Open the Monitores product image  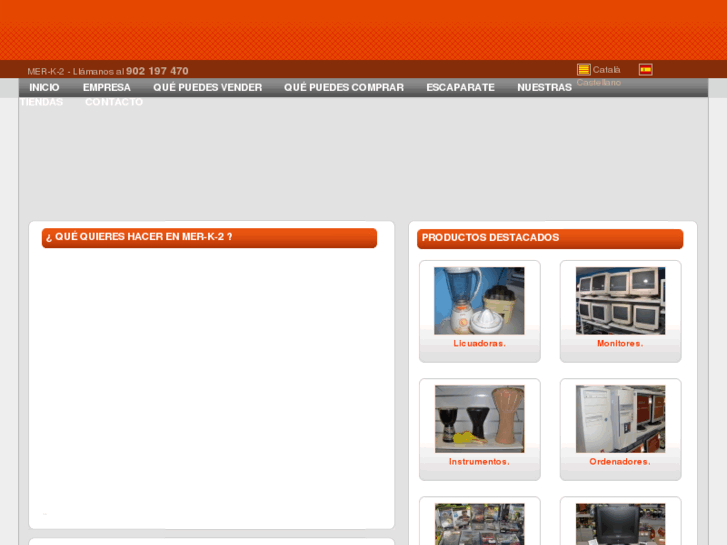pos(620,301)
